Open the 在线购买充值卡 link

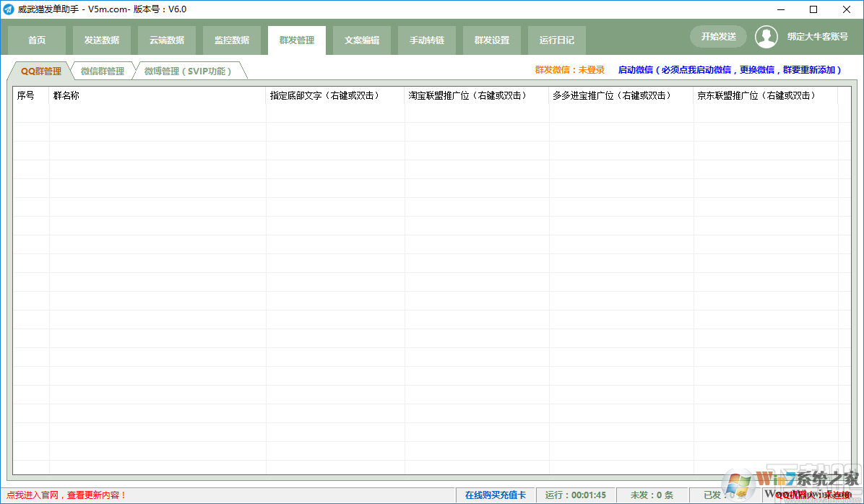pos(496,495)
